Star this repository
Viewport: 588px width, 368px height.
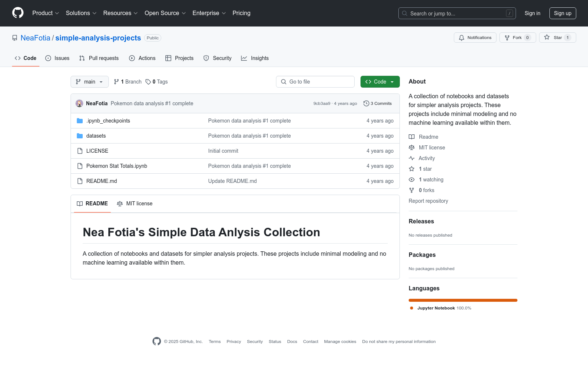(557, 38)
